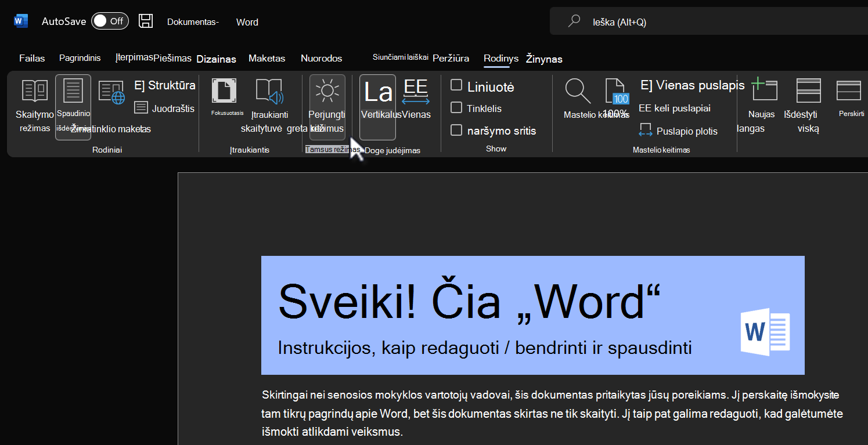Switch to the Peržiūra tab
The image size is (868, 445).
[x=451, y=58]
